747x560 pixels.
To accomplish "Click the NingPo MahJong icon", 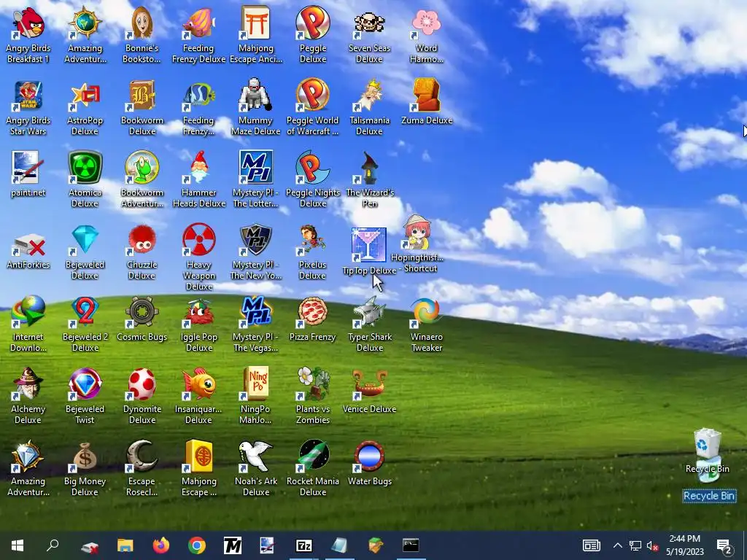I will 256,384.
